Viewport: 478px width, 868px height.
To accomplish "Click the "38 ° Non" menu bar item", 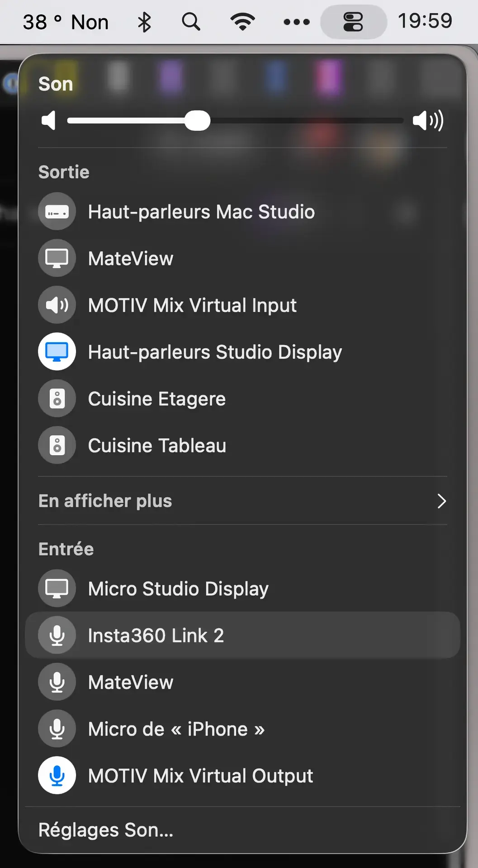I will click(66, 22).
